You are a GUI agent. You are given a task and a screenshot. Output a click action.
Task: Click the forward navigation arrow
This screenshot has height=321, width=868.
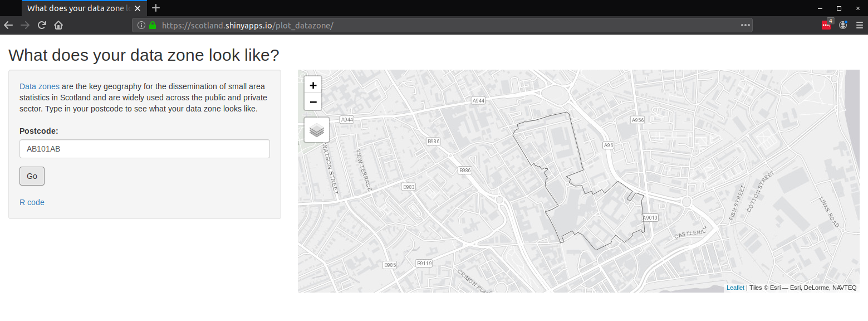tap(25, 25)
